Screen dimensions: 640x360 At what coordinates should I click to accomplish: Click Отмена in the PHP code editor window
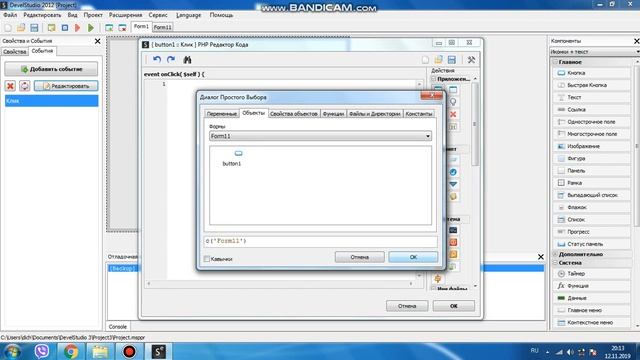coord(407,306)
